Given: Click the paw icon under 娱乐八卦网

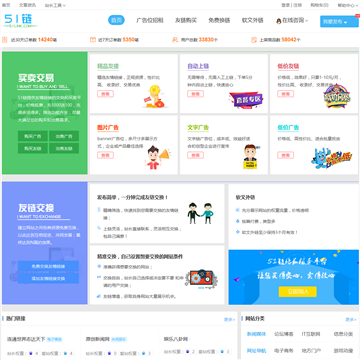Looking at the screenshot, I should point(188,352).
